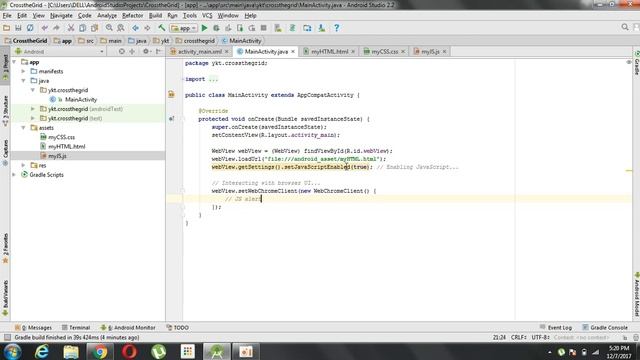Click the Stop square icon
This screenshot has width=640, height=360.
(264, 28)
